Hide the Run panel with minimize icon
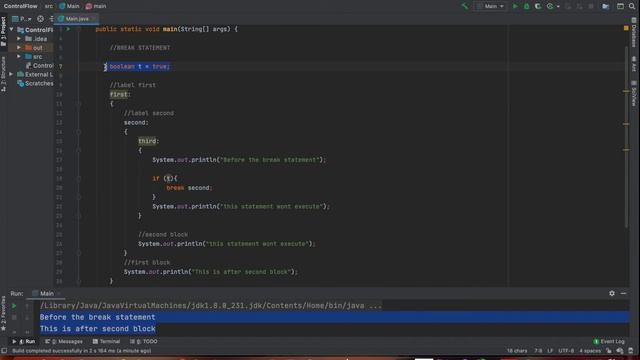 623,293
